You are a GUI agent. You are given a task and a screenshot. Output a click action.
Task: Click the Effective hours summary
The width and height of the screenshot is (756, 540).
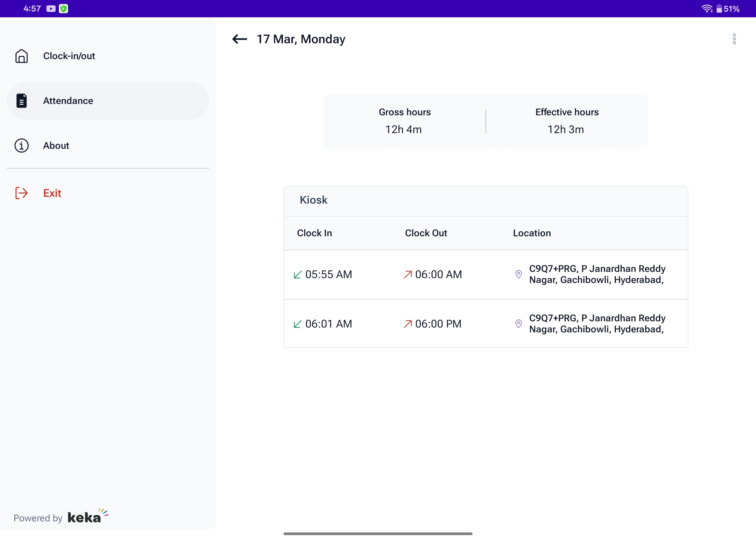[x=566, y=121]
